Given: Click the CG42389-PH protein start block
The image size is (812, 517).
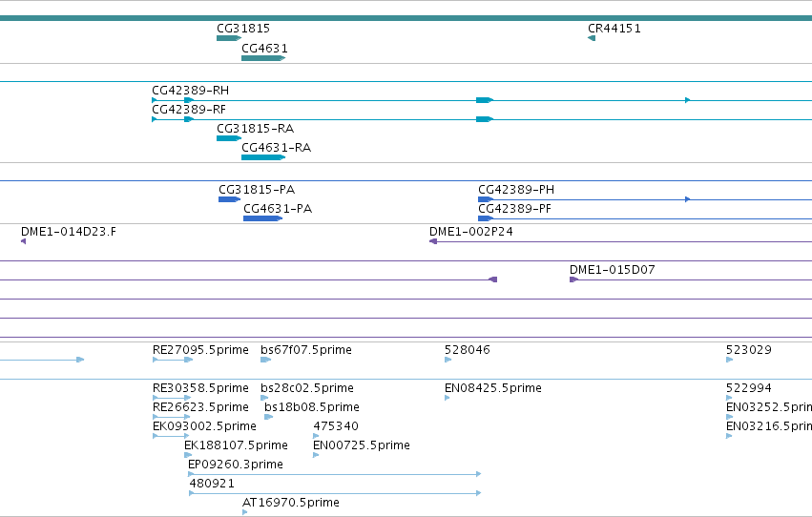Looking at the screenshot, I should coord(486,199).
